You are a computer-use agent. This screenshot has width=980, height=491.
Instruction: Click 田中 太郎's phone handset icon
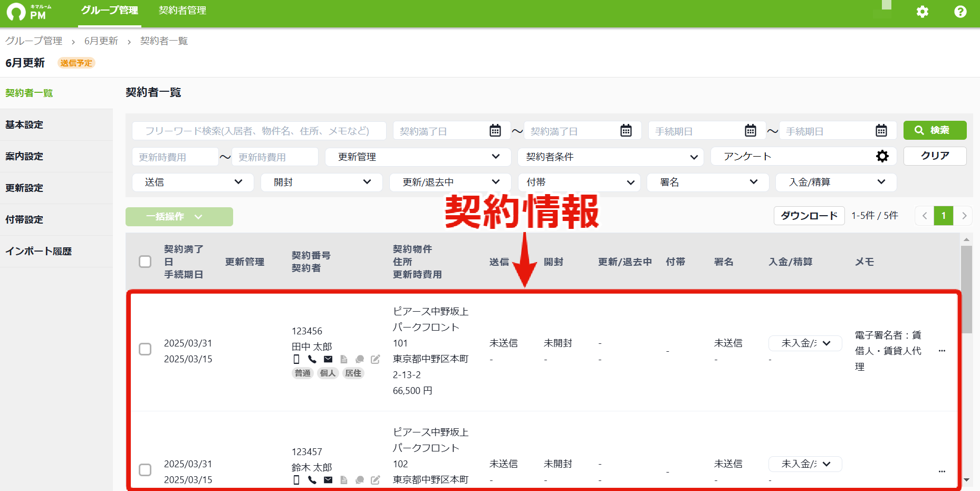tap(312, 359)
